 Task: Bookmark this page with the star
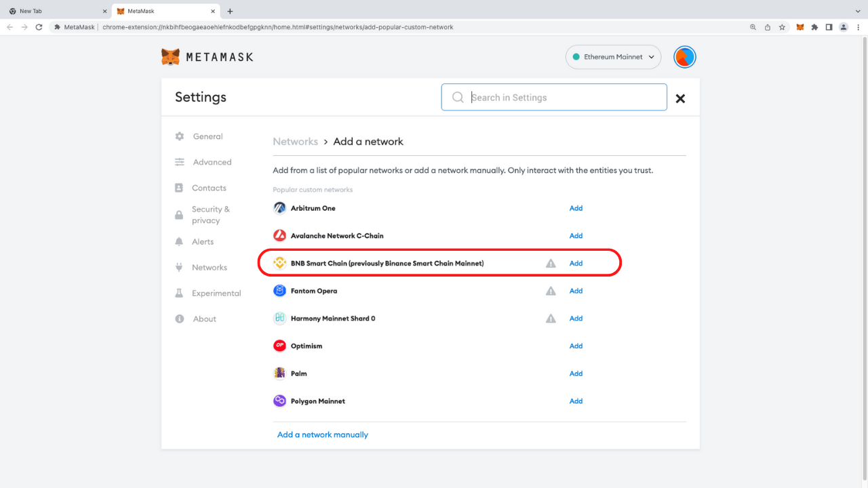point(782,27)
